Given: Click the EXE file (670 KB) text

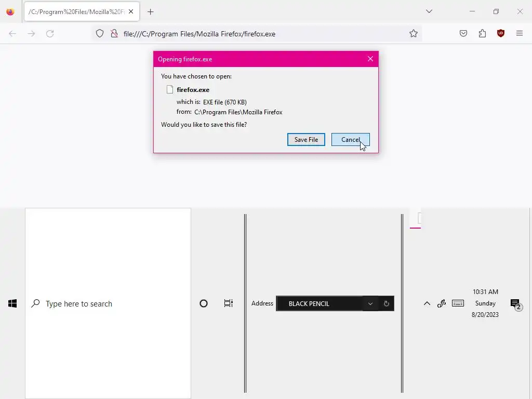Looking at the screenshot, I should click(224, 102).
